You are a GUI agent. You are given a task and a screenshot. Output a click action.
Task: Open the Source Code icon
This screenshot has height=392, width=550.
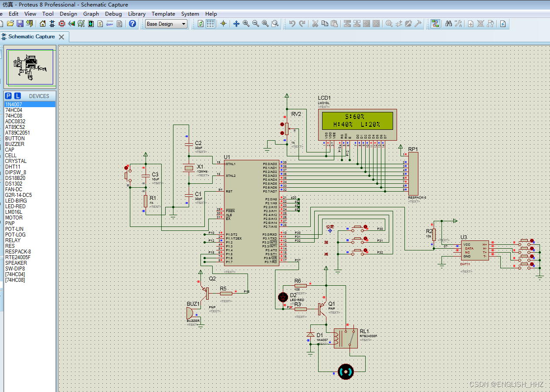(x=110, y=24)
